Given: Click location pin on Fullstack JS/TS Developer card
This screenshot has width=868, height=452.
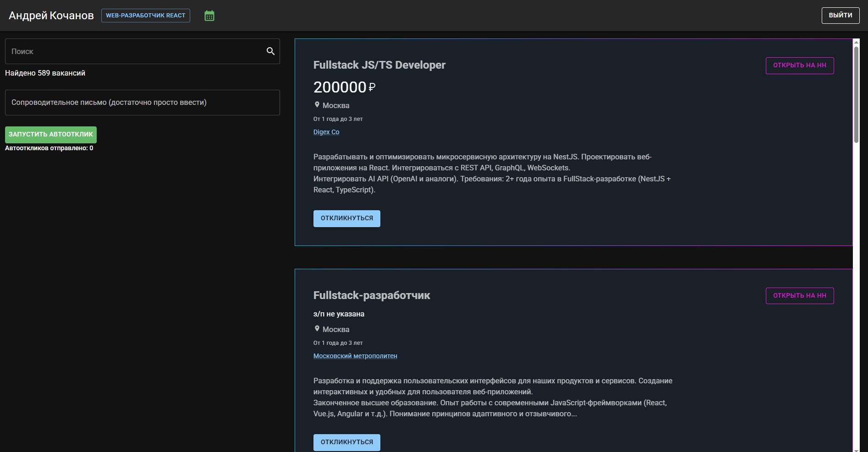Looking at the screenshot, I should tap(317, 105).
